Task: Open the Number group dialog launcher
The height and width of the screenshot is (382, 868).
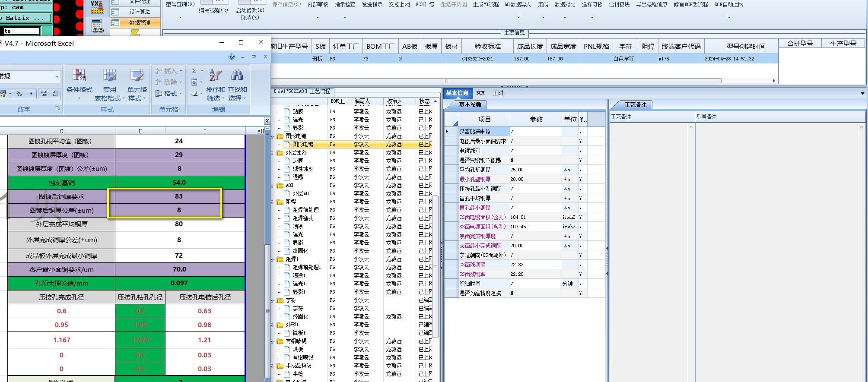Action: pos(57,109)
